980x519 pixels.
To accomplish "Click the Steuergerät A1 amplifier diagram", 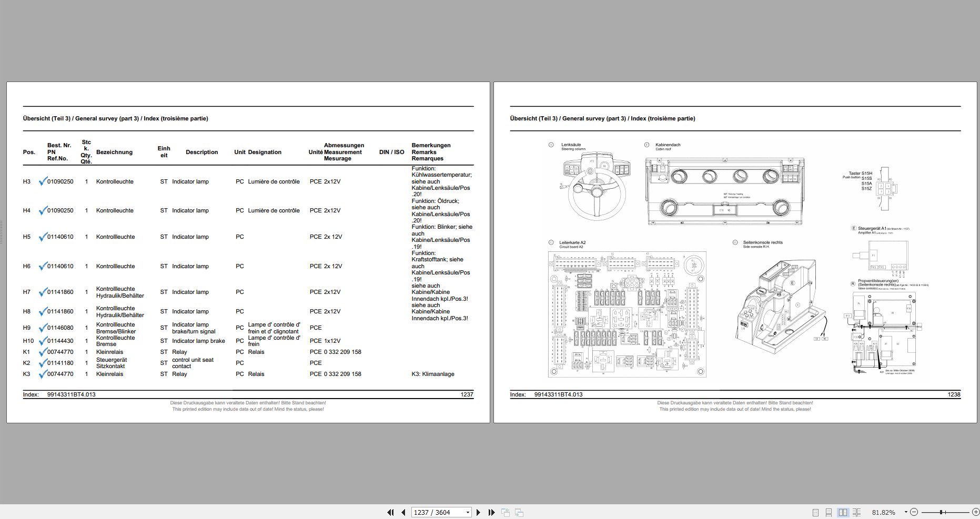I will [880, 258].
